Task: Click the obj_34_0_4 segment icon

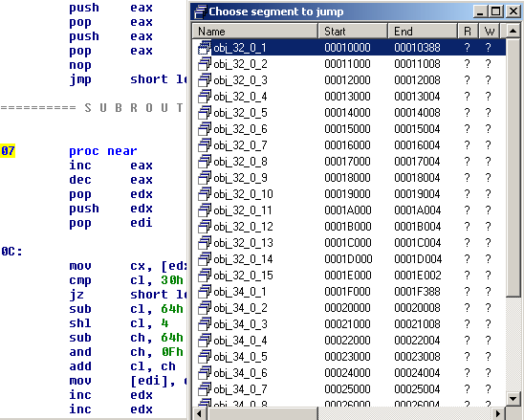Action: pos(205,341)
